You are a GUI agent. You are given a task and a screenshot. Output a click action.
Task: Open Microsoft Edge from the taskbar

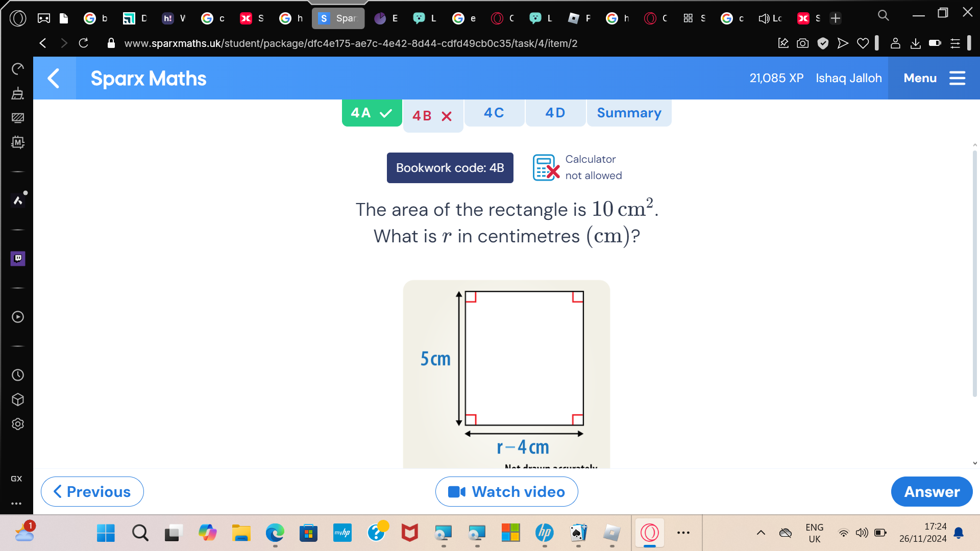[x=275, y=533]
